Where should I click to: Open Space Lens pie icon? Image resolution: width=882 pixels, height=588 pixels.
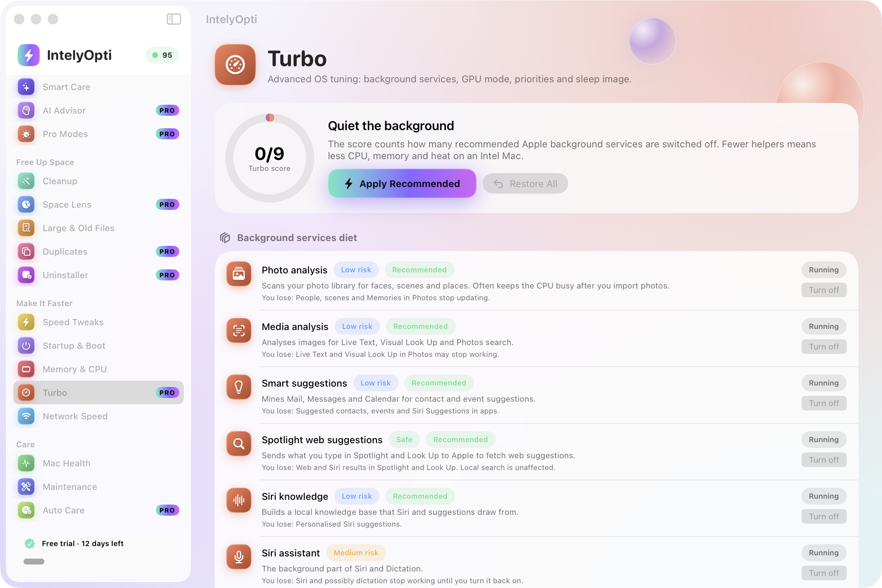[26, 205]
